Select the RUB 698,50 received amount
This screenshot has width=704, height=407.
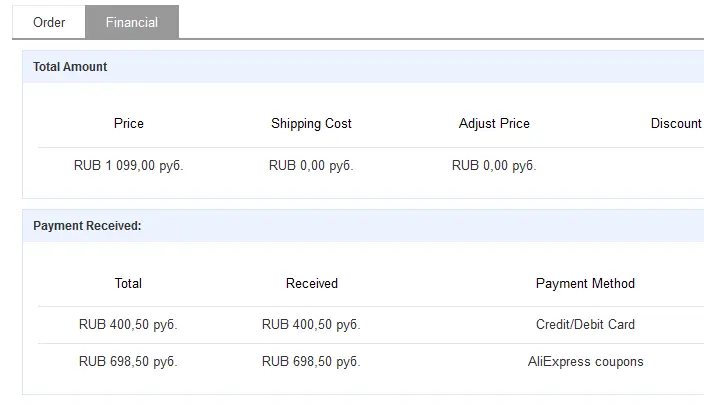(x=311, y=362)
